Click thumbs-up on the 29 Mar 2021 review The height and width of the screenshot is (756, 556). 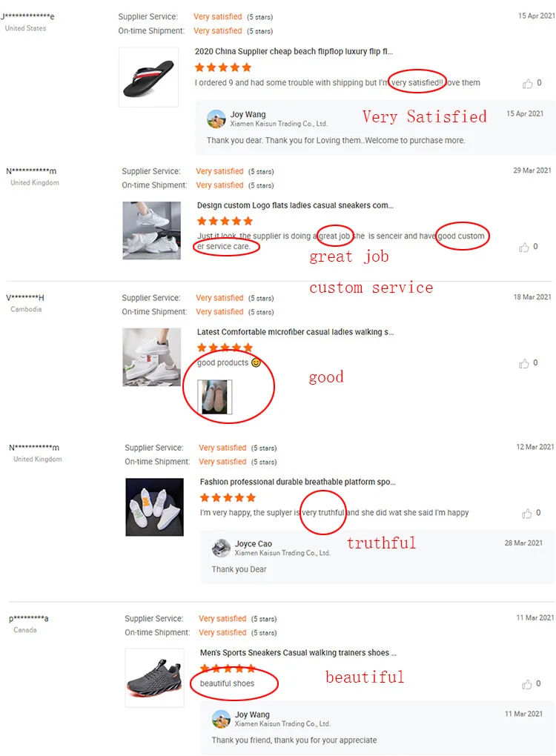(524, 248)
